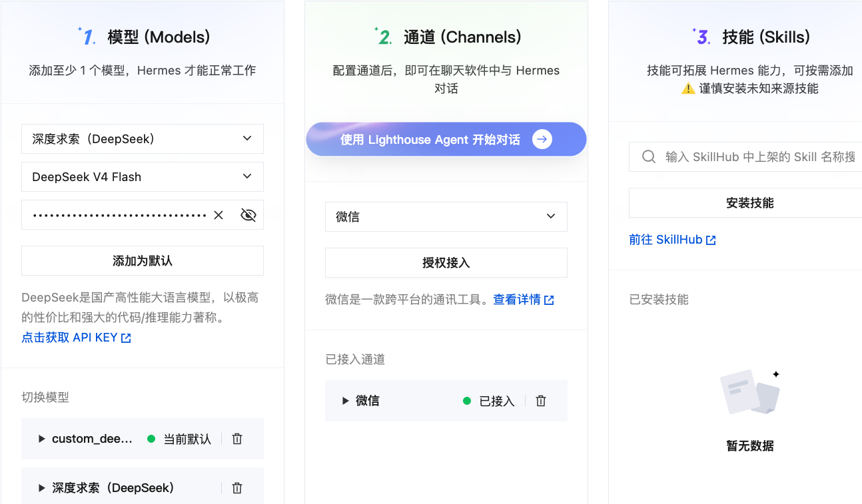Expand the custom_dee... model row
The height and width of the screenshot is (504, 862).
coord(42,439)
